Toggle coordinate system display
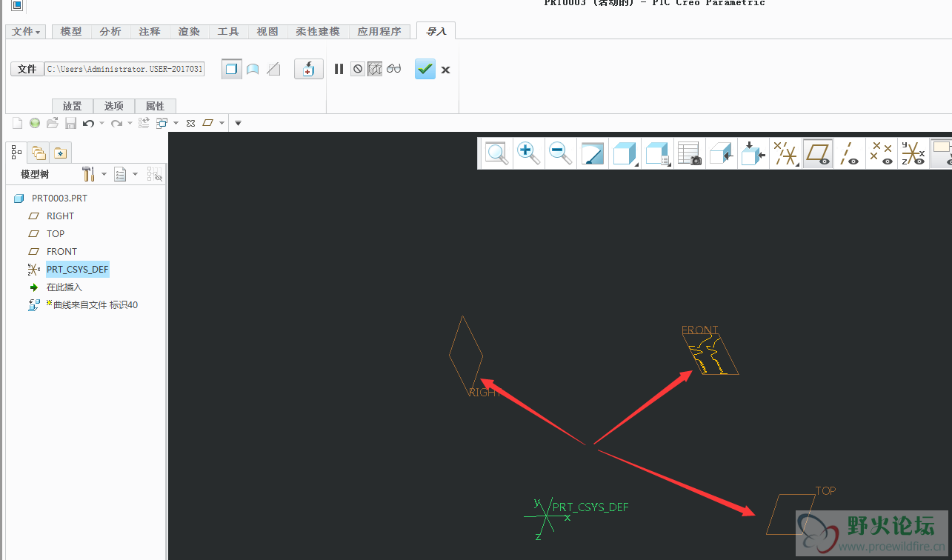 (x=913, y=153)
